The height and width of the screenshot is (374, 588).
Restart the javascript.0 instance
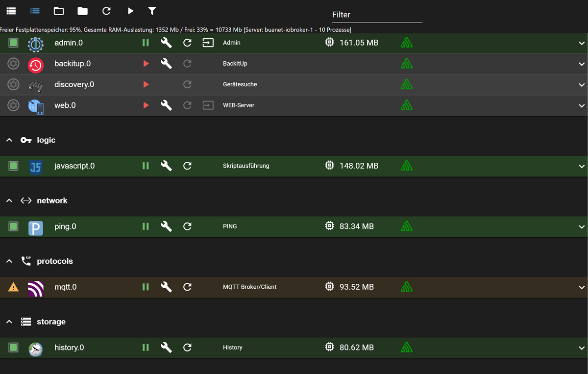point(187,166)
